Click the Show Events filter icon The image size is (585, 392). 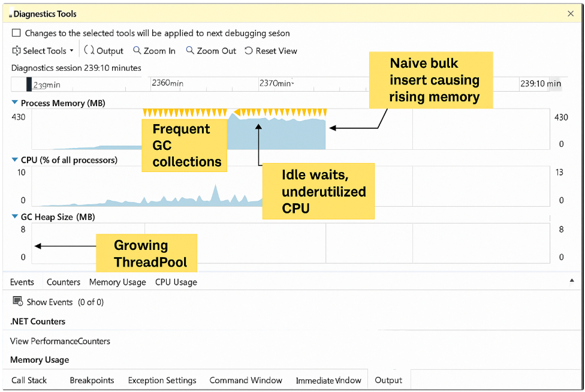click(x=17, y=301)
